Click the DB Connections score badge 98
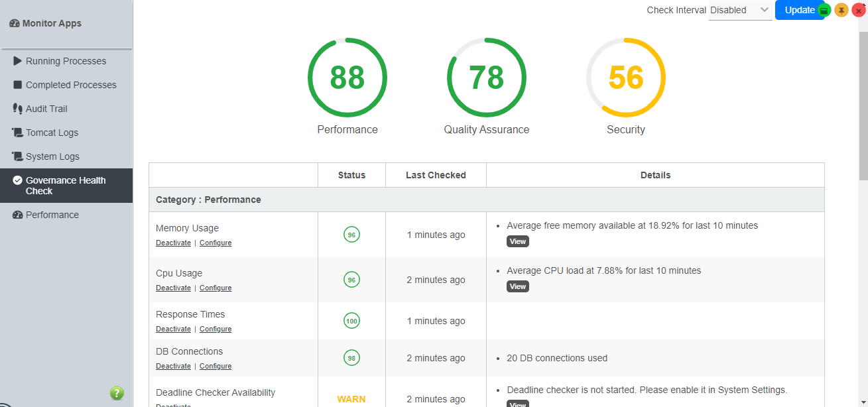 [351, 358]
